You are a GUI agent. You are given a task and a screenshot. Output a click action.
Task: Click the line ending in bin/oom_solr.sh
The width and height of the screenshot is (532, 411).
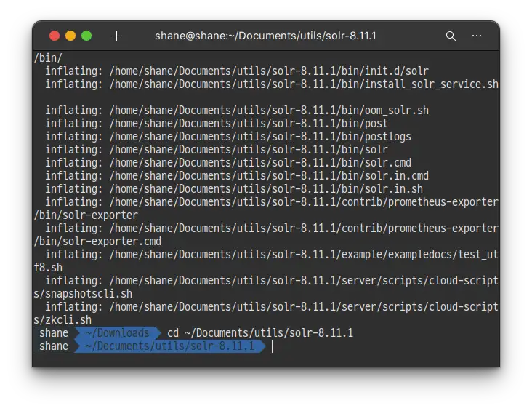click(237, 111)
